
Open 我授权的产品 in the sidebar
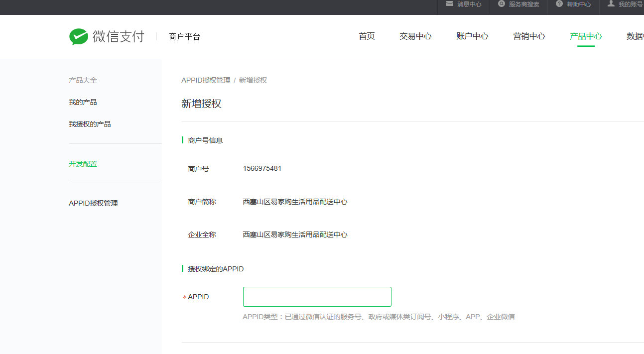click(x=90, y=124)
